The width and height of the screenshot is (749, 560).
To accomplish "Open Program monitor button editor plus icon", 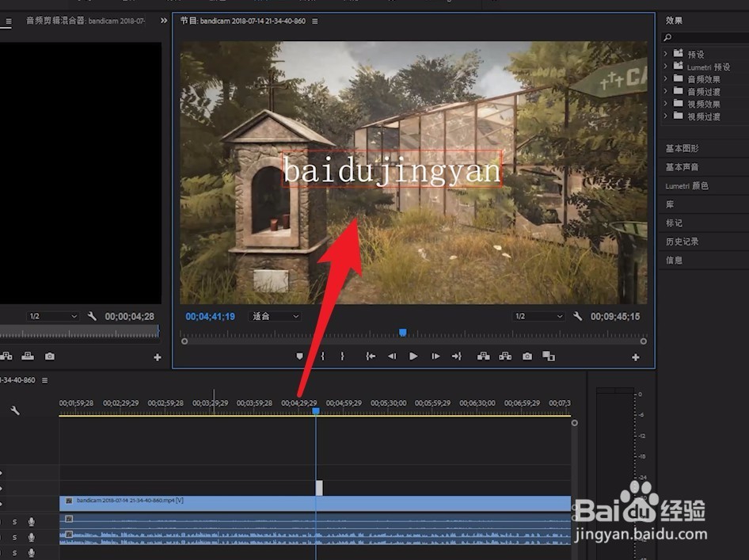I will 636,357.
